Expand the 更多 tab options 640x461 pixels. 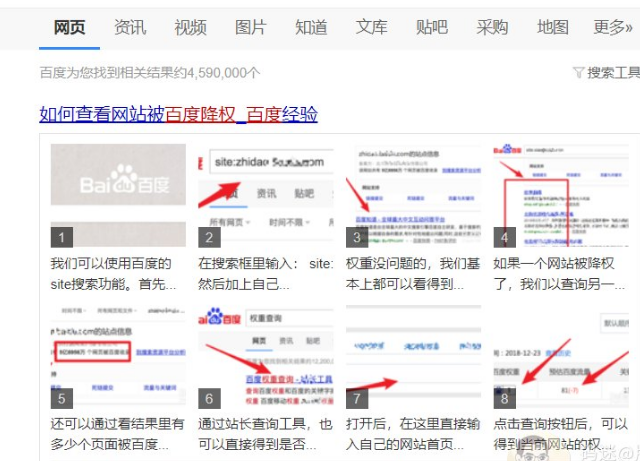(x=613, y=27)
